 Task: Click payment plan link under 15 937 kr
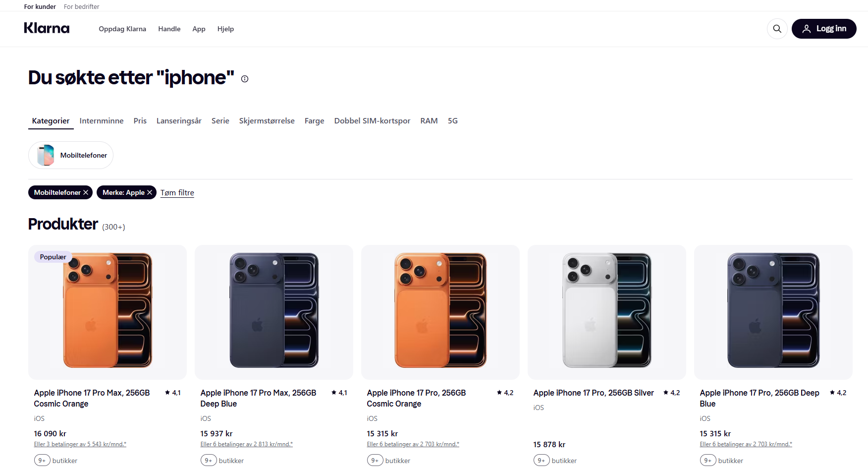pos(246,444)
